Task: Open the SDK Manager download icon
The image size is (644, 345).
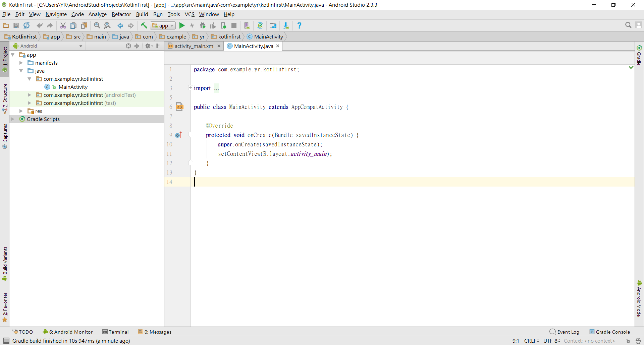Action: [286, 25]
